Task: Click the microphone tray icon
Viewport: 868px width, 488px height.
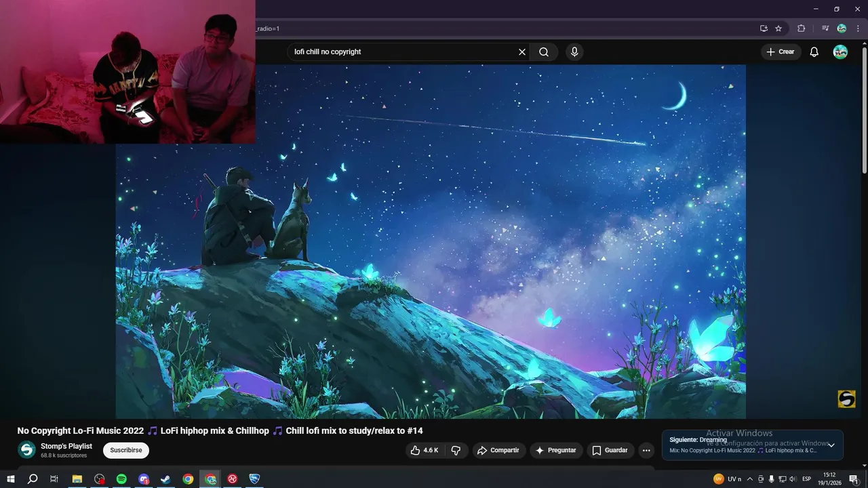Action: click(x=771, y=479)
